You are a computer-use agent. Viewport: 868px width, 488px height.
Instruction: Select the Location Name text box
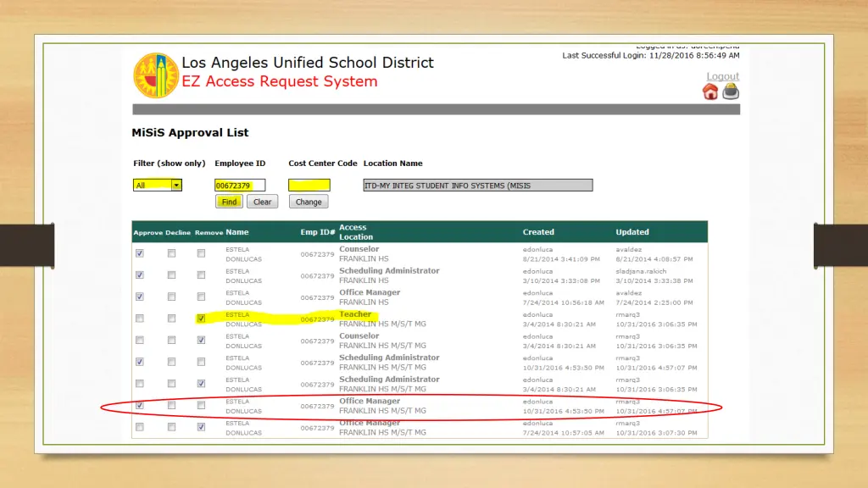click(478, 185)
